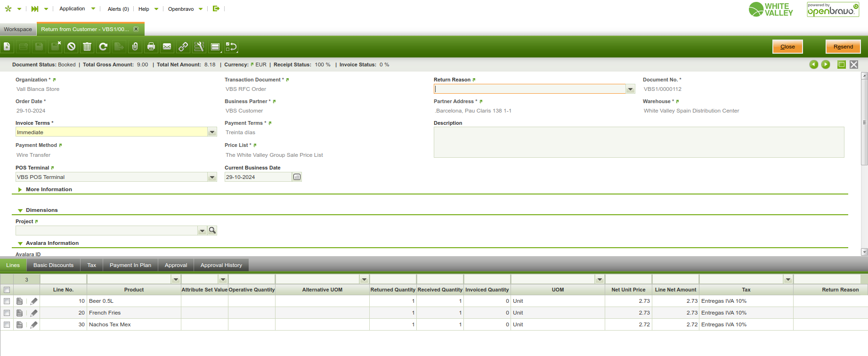Click inside the Description text area

[638, 142]
